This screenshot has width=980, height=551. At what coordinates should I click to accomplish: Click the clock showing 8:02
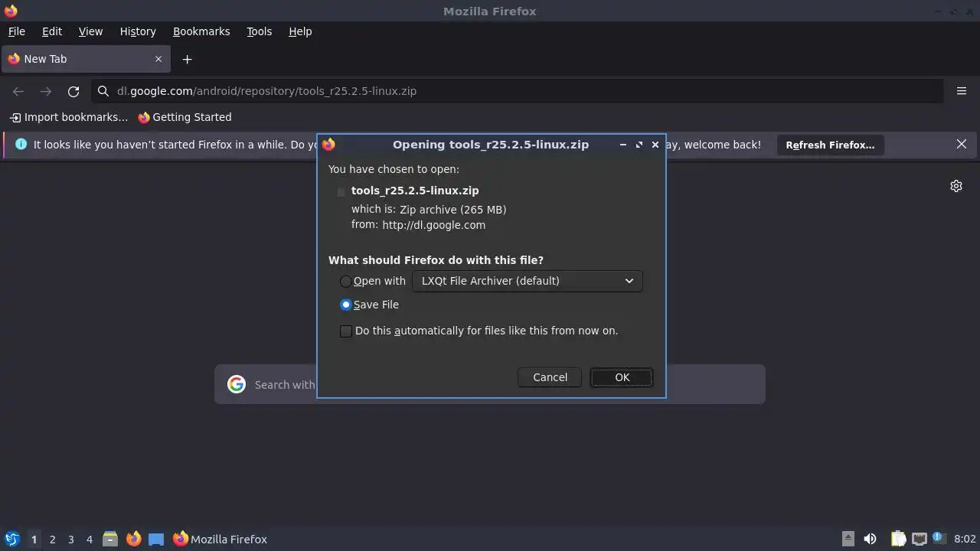point(965,539)
